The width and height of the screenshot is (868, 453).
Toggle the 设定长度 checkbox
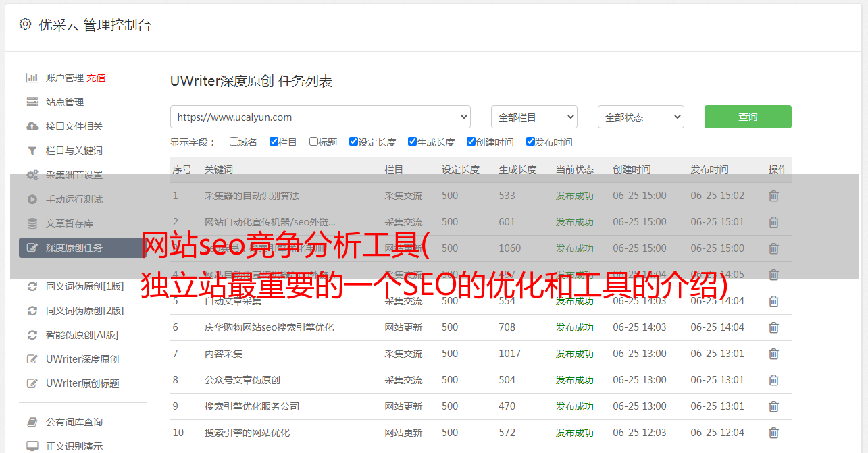[353, 142]
